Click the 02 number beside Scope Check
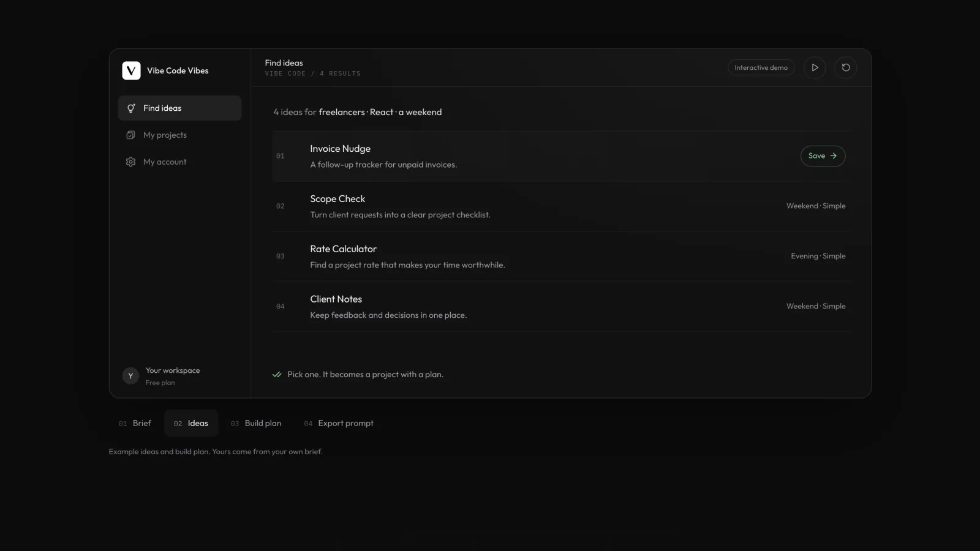This screenshot has width=980, height=551. click(x=281, y=207)
